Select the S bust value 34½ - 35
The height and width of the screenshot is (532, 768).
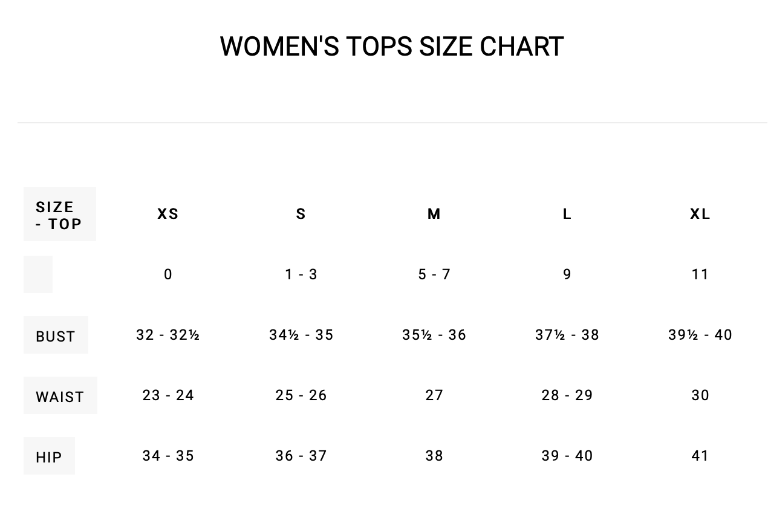(301, 335)
